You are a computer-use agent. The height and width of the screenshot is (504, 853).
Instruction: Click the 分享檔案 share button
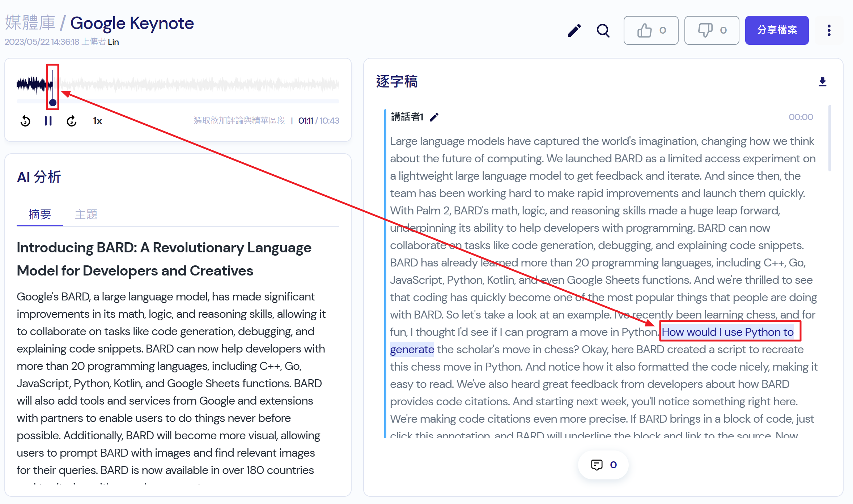777,30
